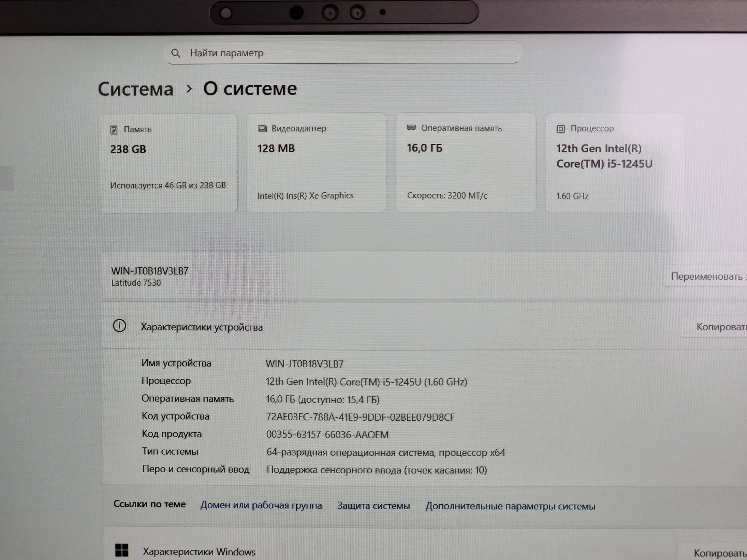Open the Защита системы link
The width and height of the screenshot is (747, 560).
coord(373,505)
